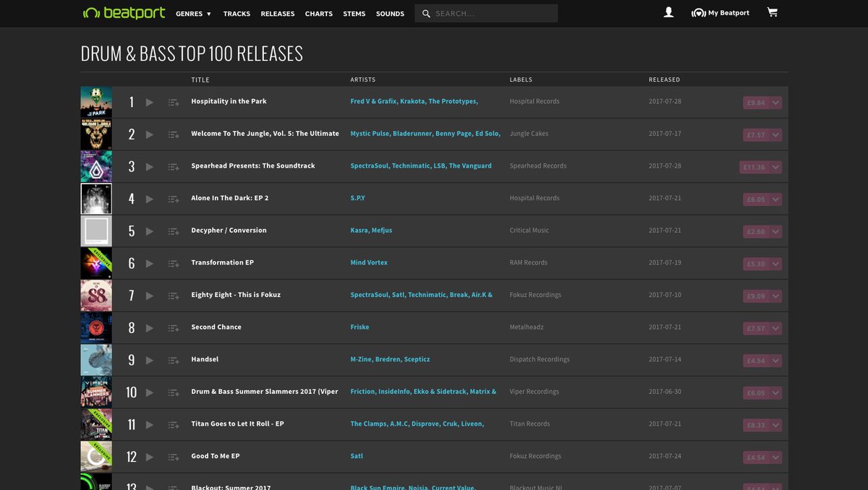This screenshot has height=490, width=868.
Task: Buy Good To Me EP for £4.54
Action: click(x=756, y=457)
